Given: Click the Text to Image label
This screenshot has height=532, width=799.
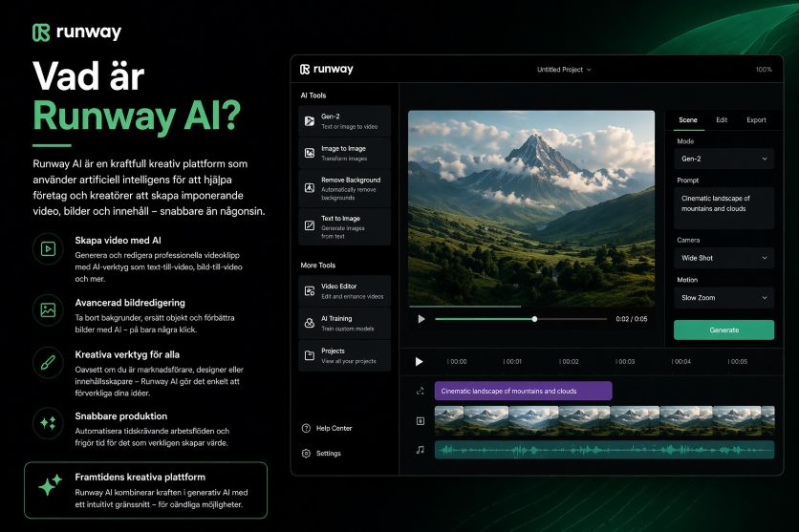Looking at the screenshot, I should (x=340, y=218).
